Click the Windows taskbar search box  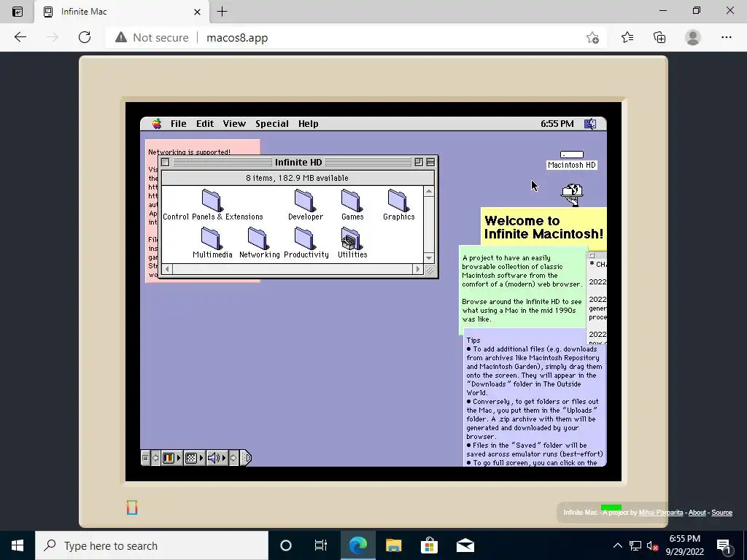pyautogui.click(x=152, y=545)
